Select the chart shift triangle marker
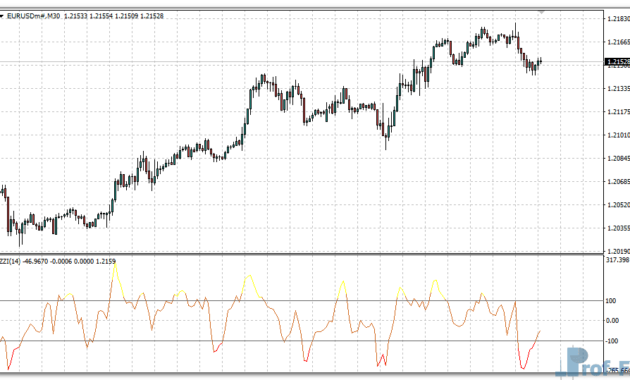Viewport: 630px width, 380px height. [x=541, y=13]
